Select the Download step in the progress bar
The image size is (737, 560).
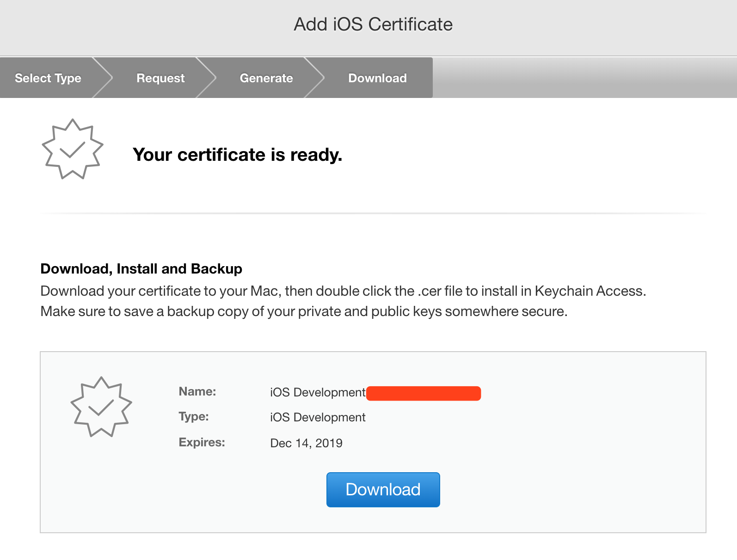coord(377,78)
